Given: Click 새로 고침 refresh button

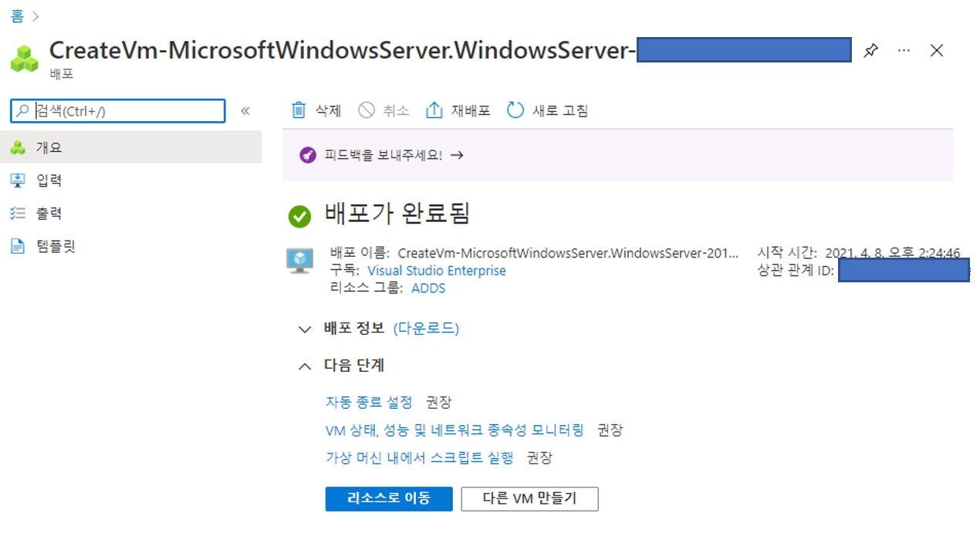Looking at the screenshot, I should [x=547, y=110].
